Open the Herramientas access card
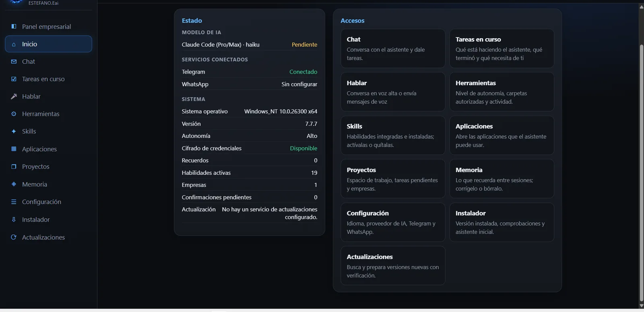This screenshot has height=312, width=644. point(502,92)
